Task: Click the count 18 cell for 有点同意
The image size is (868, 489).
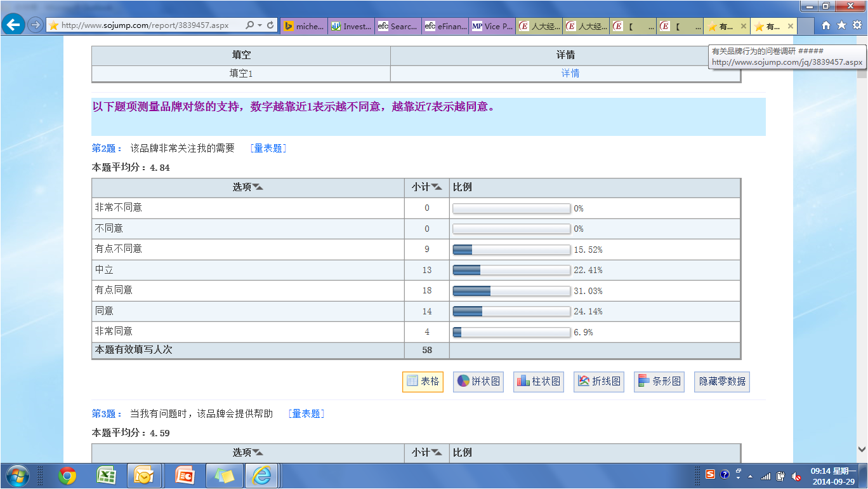Action: point(427,290)
